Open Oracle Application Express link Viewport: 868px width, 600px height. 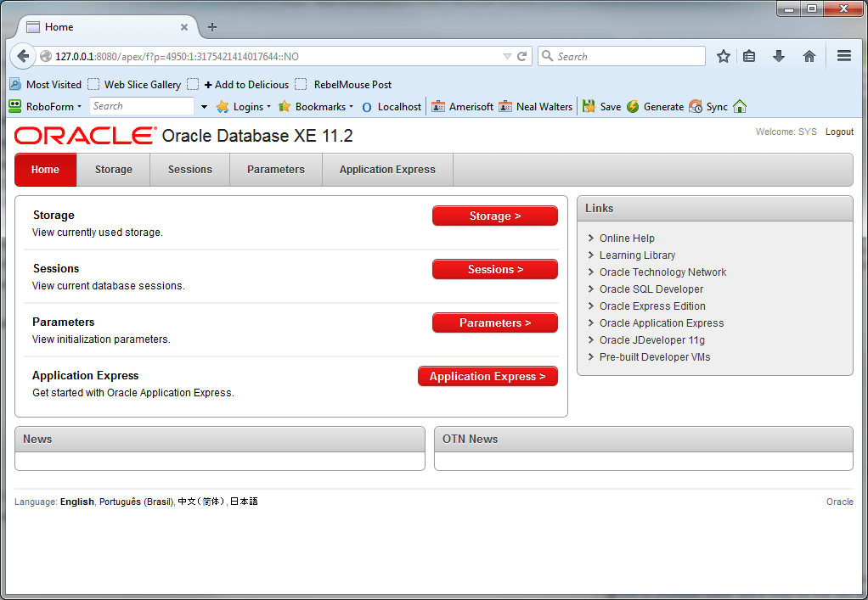pyautogui.click(x=662, y=323)
